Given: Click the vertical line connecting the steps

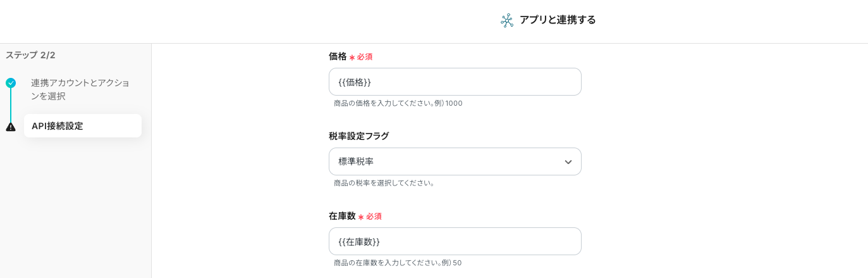Looking at the screenshot, I should [x=11, y=105].
